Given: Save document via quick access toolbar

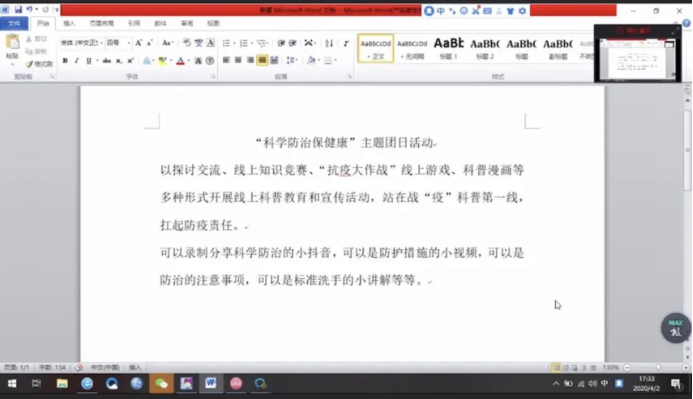Looking at the screenshot, I should (18, 9).
